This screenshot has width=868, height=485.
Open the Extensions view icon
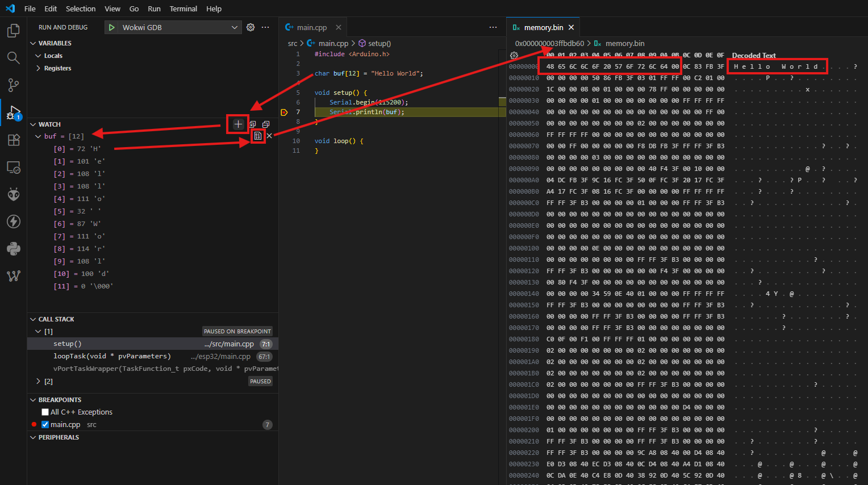click(13, 140)
